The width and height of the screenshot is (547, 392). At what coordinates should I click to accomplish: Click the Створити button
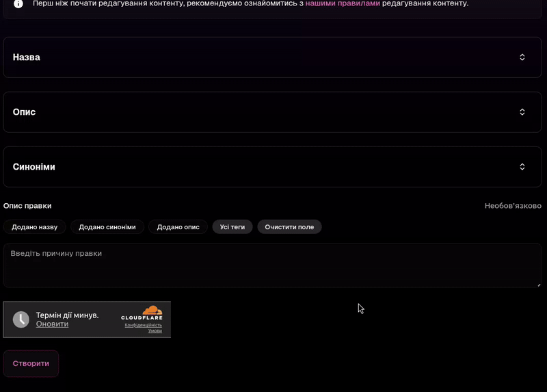31,363
